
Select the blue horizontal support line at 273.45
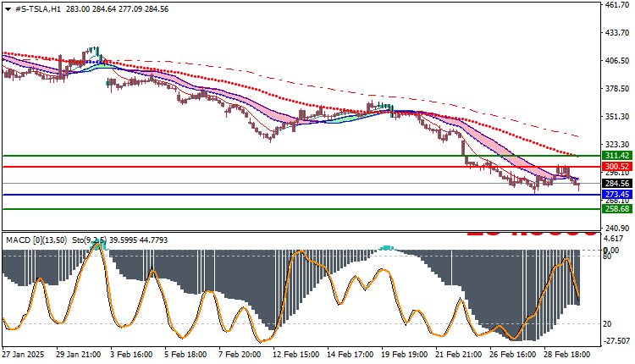coord(301,195)
